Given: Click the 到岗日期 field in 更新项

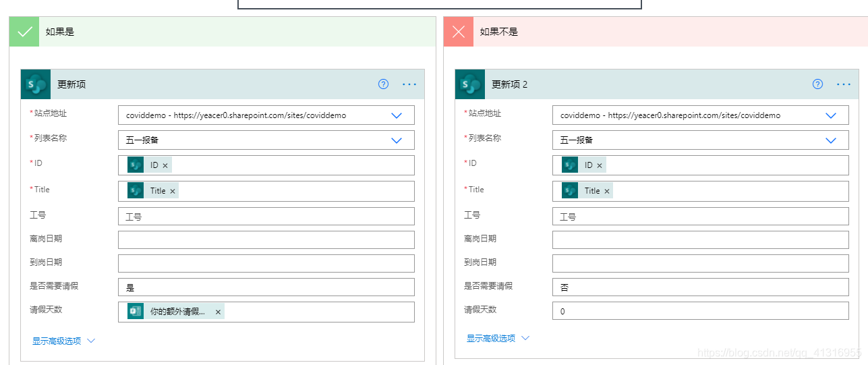Looking at the screenshot, I should point(266,263).
